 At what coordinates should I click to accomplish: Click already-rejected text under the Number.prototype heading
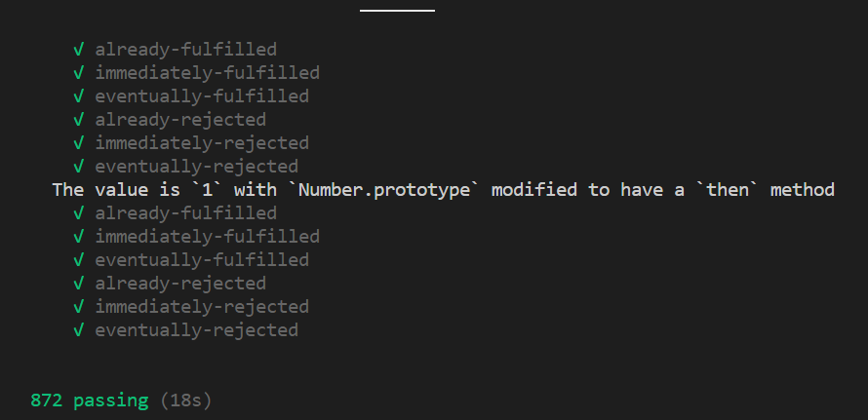tap(180, 284)
